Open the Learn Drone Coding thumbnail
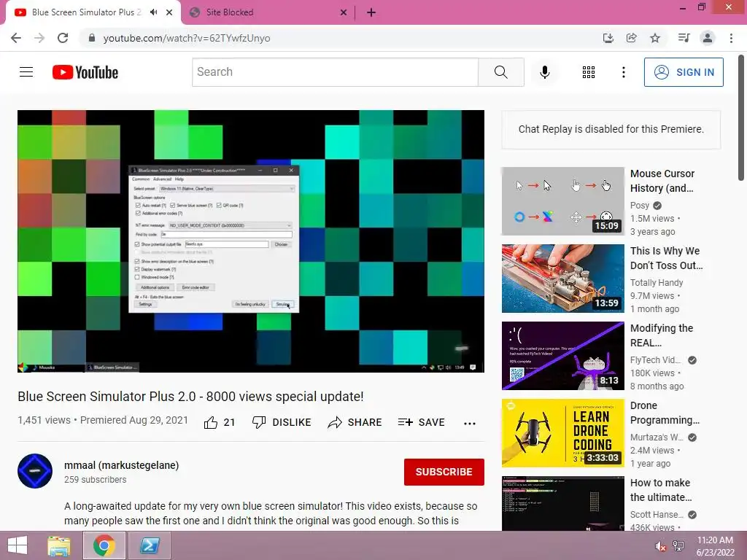This screenshot has height=560, width=747. pyautogui.click(x=562, y=433)
